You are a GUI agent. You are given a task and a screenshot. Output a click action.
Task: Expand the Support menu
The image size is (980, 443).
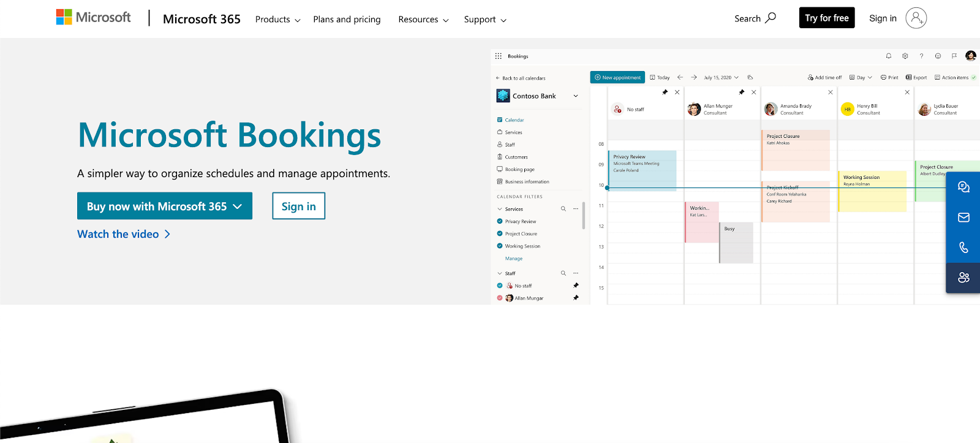485,20
